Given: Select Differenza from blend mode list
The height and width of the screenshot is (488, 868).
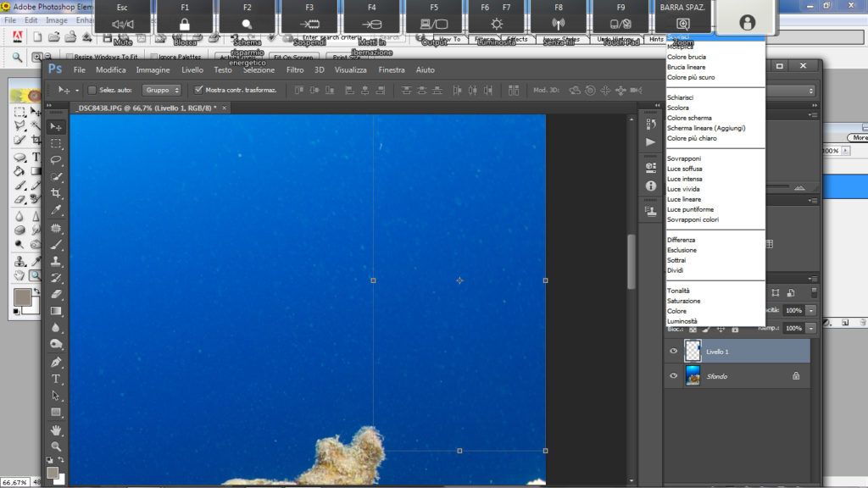Looking at the screenshot, I should (681, 240).
